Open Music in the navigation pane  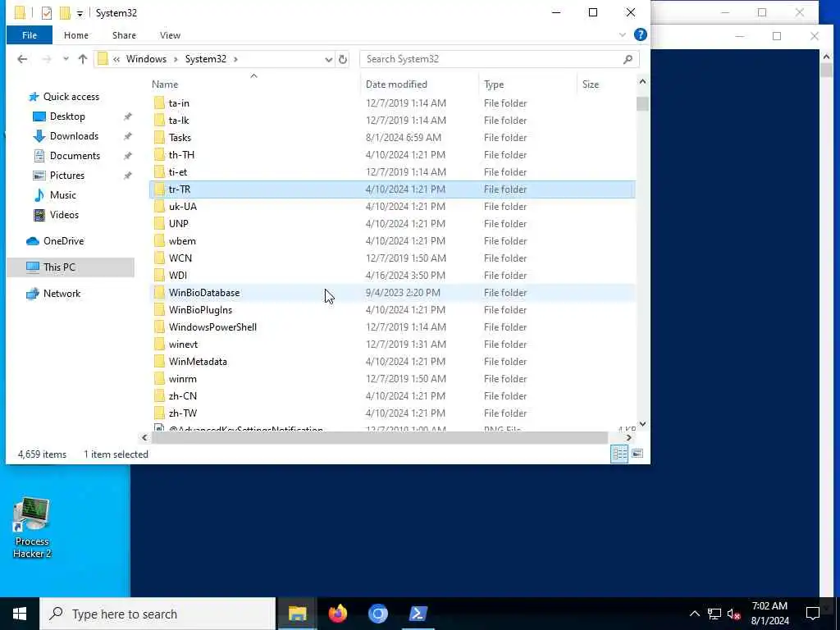[x=62, y=195]
